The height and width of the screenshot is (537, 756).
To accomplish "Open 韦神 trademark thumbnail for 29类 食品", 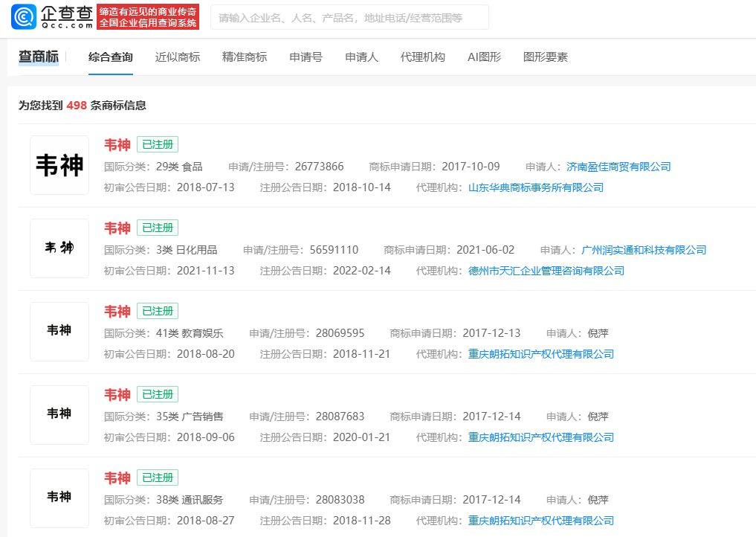I will pos(59,165).
